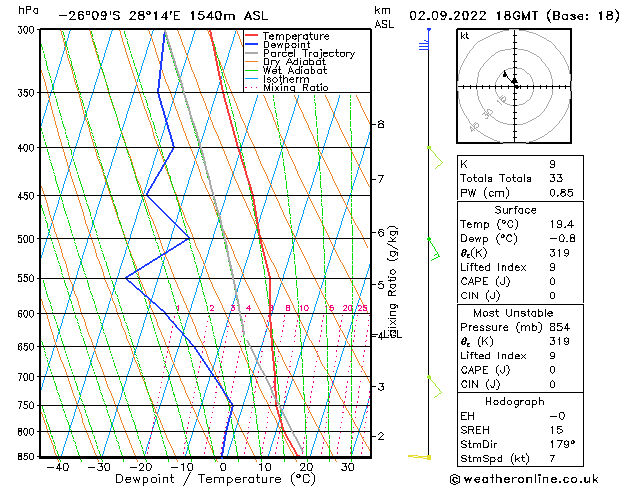Click the 700 hPa pressure axis label
This screenshot has height=486, width=629.
pos(28,377)
